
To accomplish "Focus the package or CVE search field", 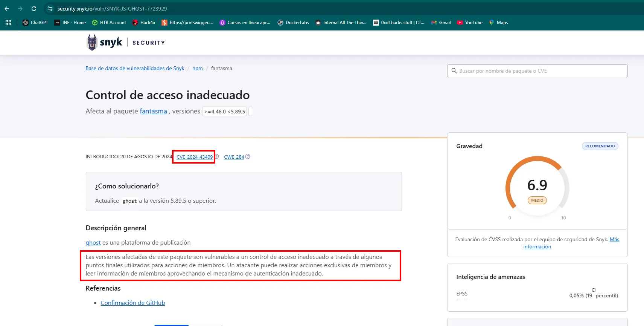I will tap(537, 71).
